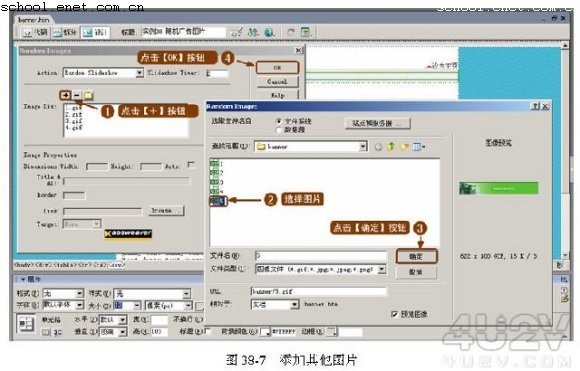
Task: Click the Kaosweaver logo
Action: (x=128, y=234)
